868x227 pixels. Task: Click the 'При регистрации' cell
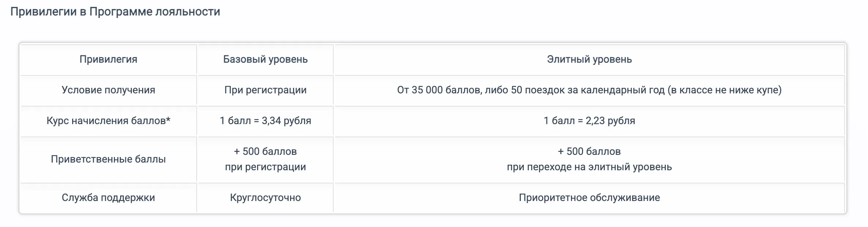tap(265, 90)
